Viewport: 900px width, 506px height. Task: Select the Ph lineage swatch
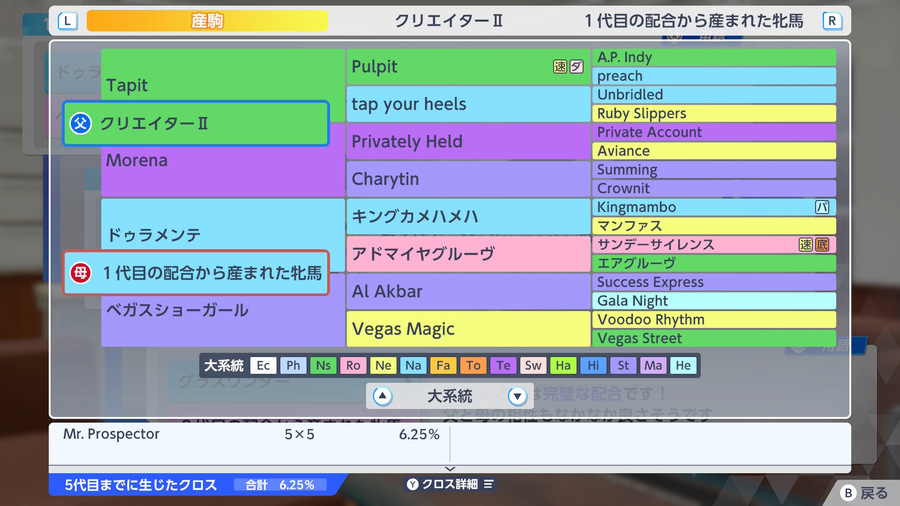tap(293, 365)
